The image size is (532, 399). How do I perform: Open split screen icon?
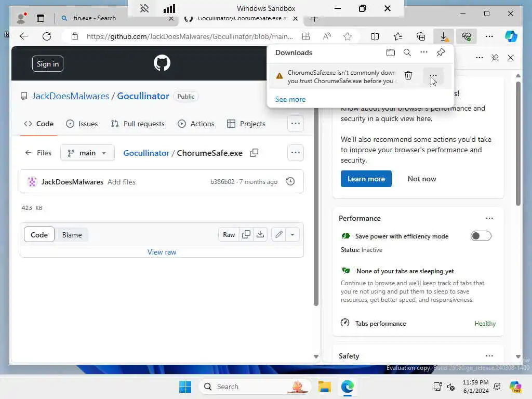375,36
